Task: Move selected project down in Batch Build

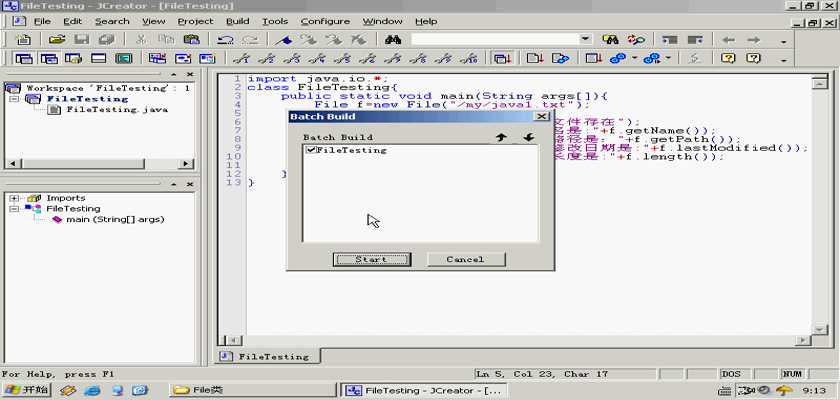Action: tap(529, 138)
